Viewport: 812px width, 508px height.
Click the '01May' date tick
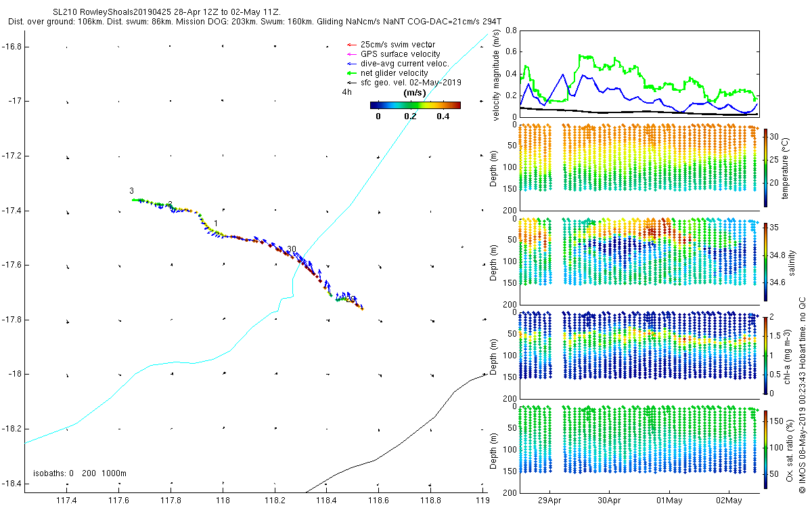tap(669, 501)
